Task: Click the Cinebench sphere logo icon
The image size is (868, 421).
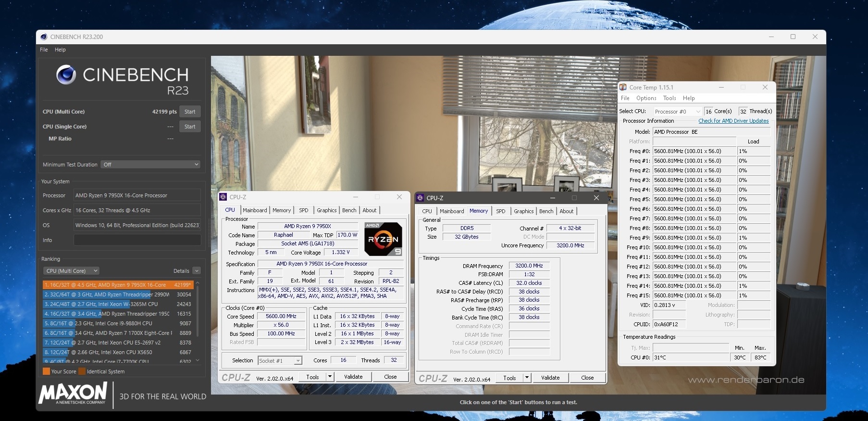Action: pyautogui.click(x=66, y=75)
